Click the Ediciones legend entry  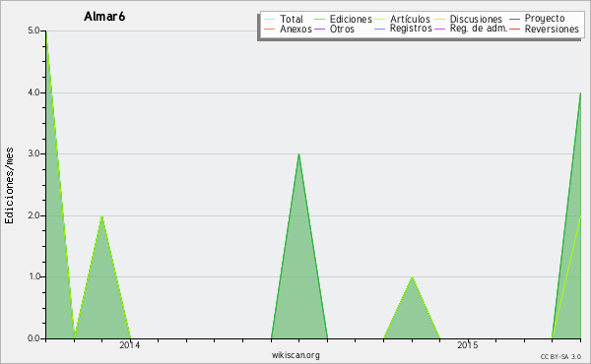pos(343,19)
